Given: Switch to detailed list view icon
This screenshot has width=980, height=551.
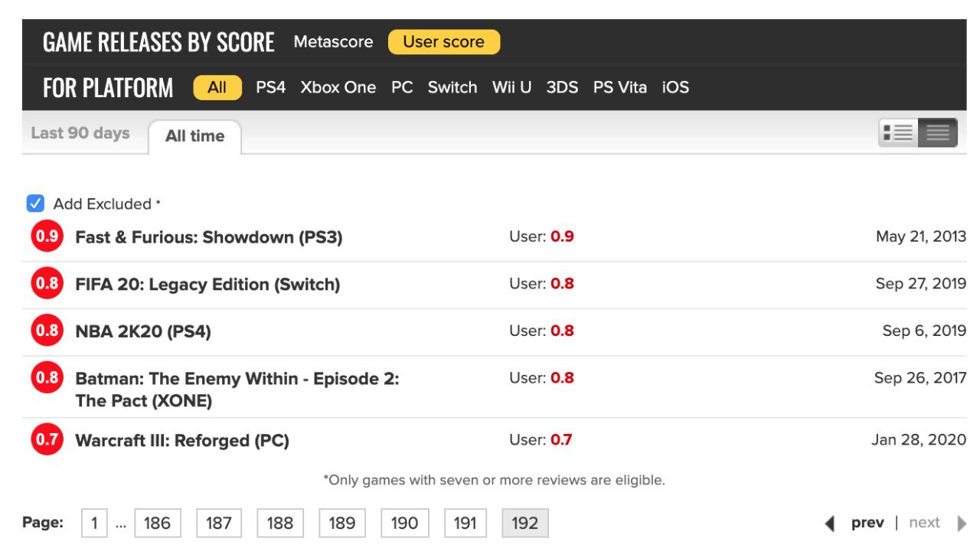Looking at the screenshot, I should pos(898,133).
